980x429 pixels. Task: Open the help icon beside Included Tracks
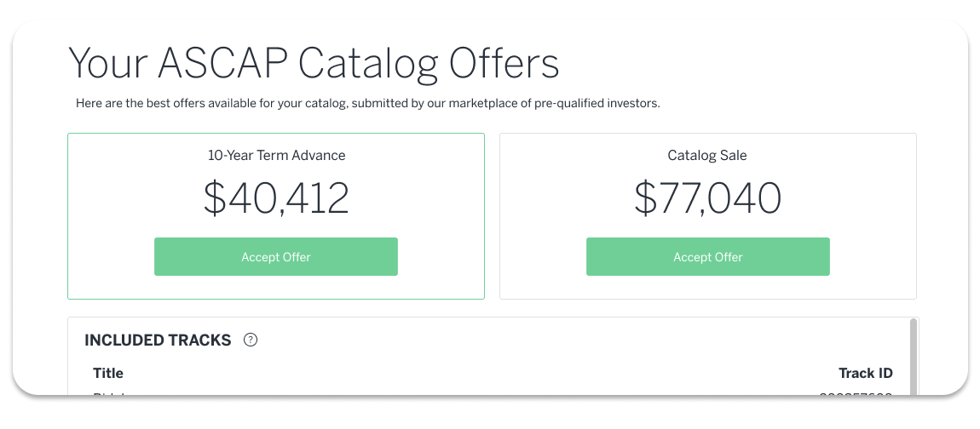[251, 340]
